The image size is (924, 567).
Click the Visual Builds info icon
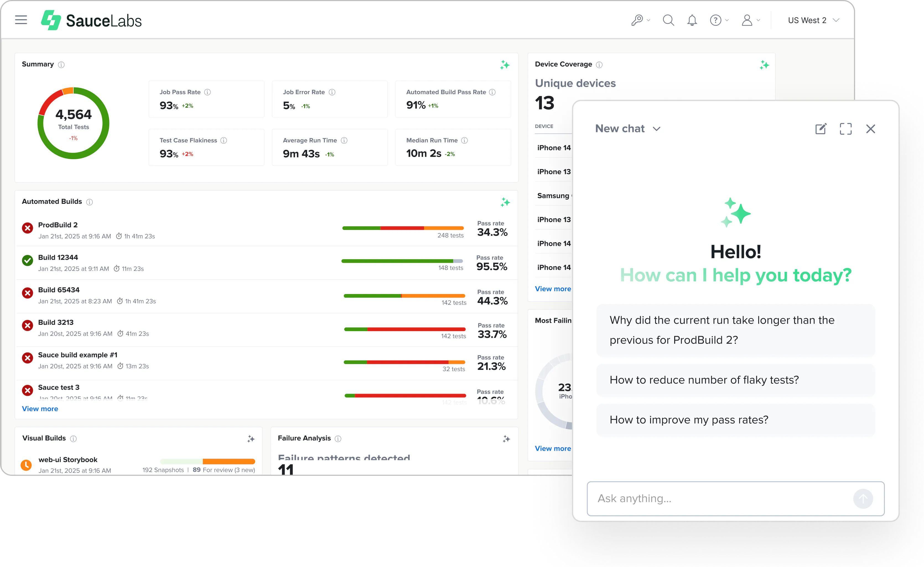(74, 439)
